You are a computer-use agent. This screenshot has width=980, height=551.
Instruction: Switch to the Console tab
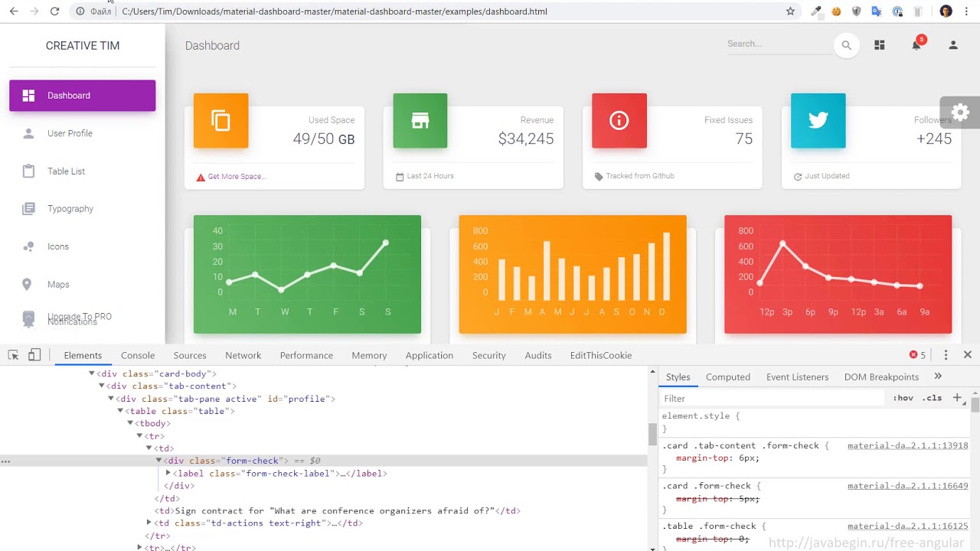pos(138,355)
